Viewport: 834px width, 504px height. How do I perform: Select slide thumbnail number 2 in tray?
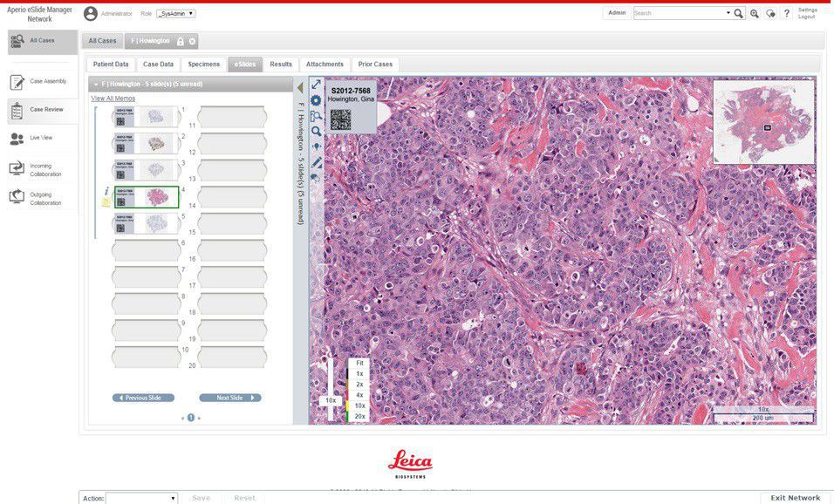coord(145,143)
